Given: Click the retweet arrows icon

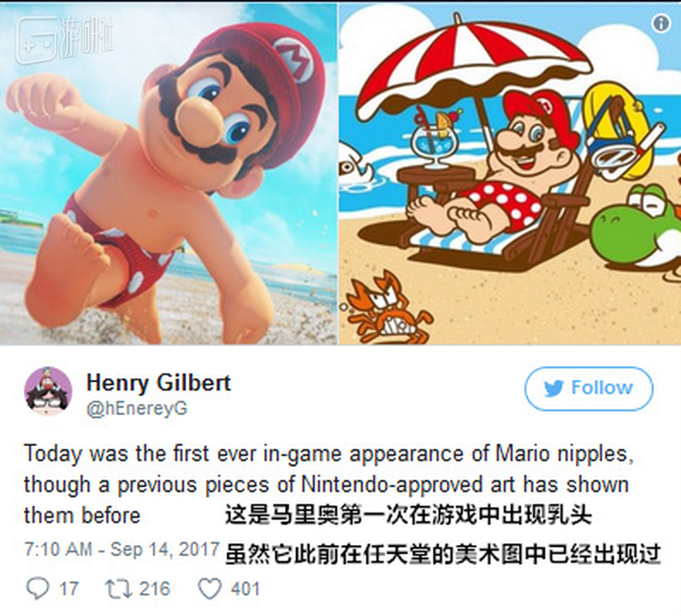Looking at the screenshot, I should coord(118,589).
